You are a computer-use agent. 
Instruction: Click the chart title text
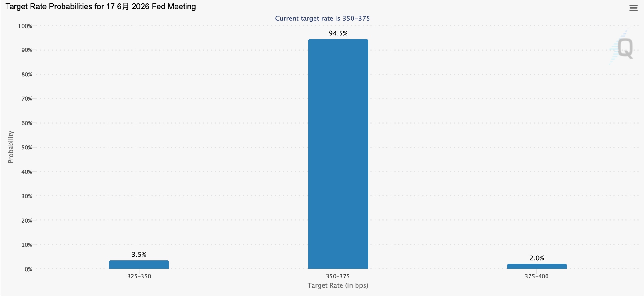(x=101, y=7)
